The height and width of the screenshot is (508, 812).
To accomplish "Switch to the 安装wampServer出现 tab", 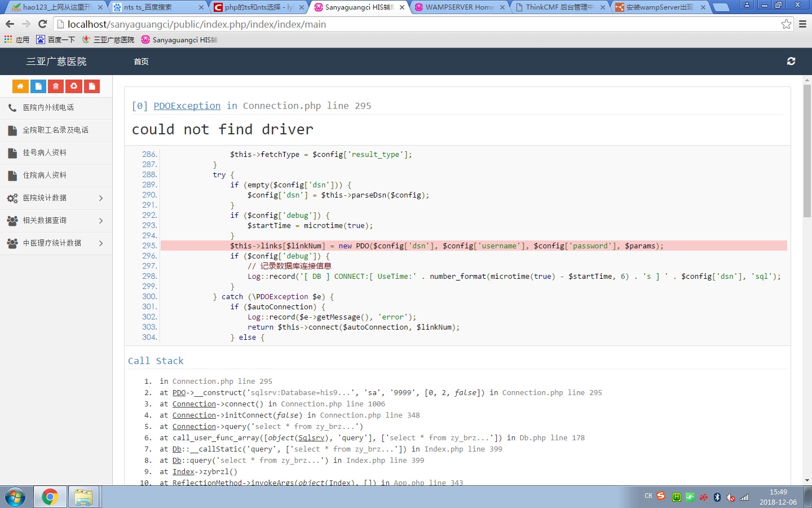I will click(x=660, y=7).
